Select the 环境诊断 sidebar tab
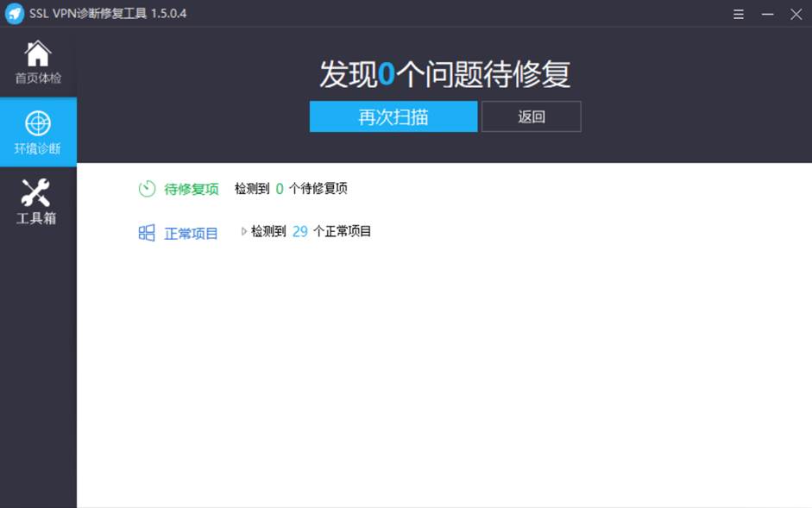 [38, 132]
